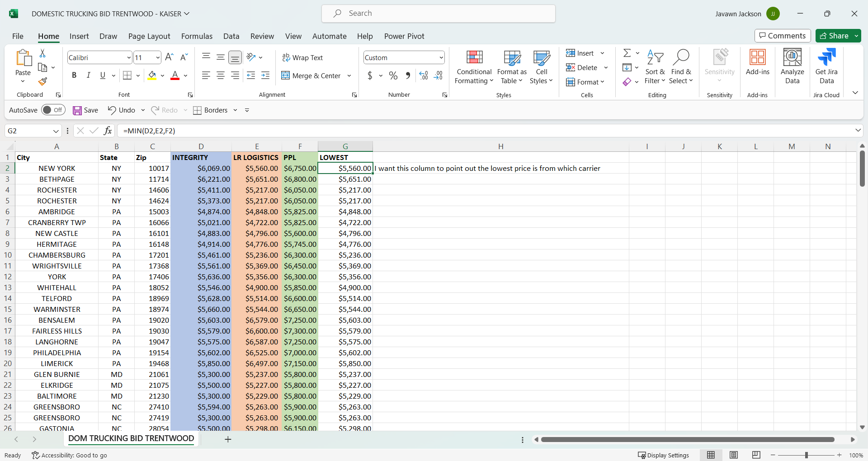
Task: Open Conditional Formatting options
Action: pos(473,67)
